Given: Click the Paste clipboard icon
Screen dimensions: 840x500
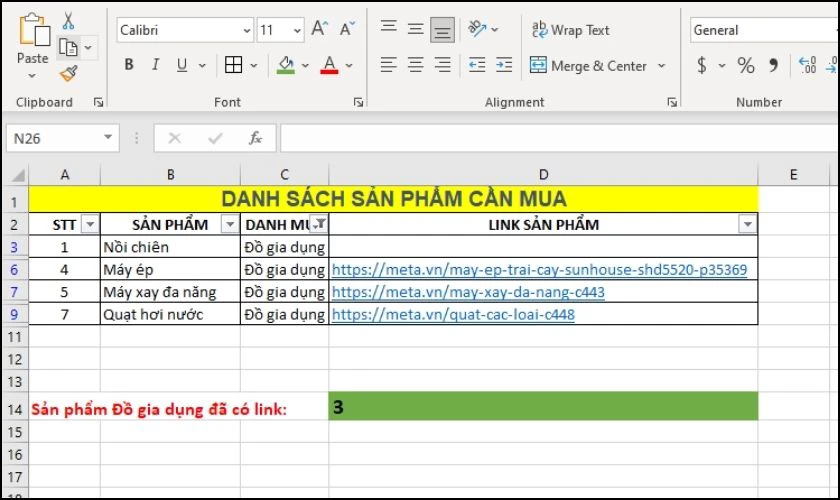Looking at the screenshot, I should click(x=33, y=30).
